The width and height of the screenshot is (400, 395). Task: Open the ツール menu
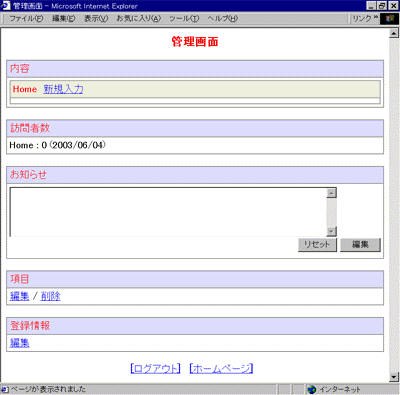pos(184,18)
